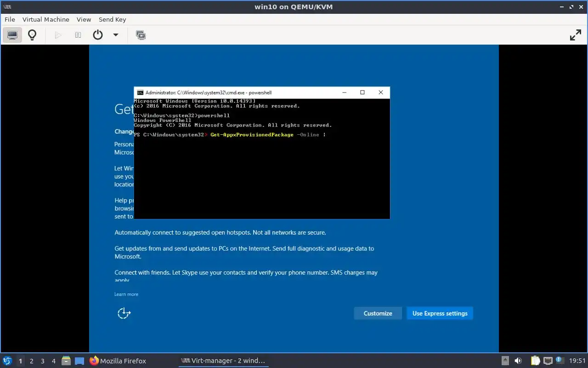Open the Learn more link
Screen dimensions: 588x368
tap(126, 294)
